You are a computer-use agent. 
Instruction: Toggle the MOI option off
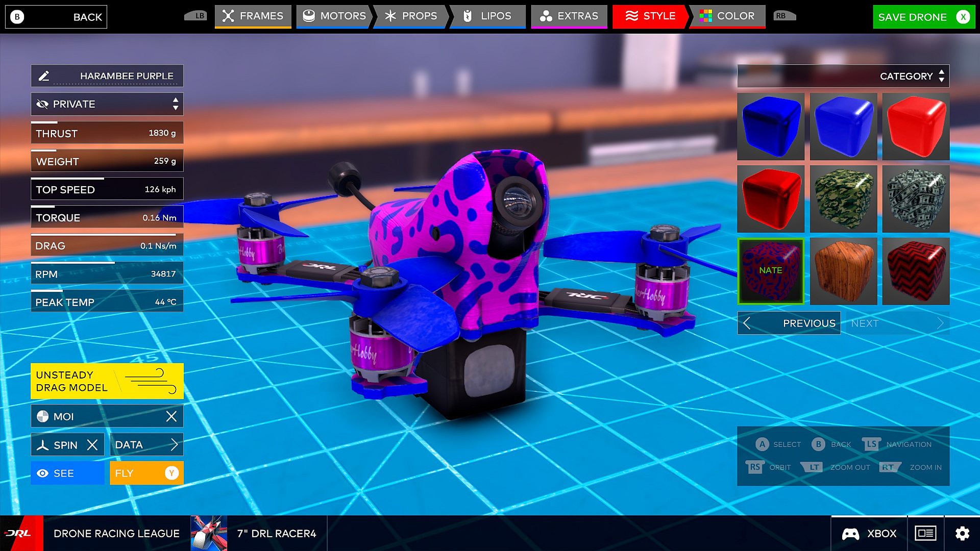(x=171, y=416)
